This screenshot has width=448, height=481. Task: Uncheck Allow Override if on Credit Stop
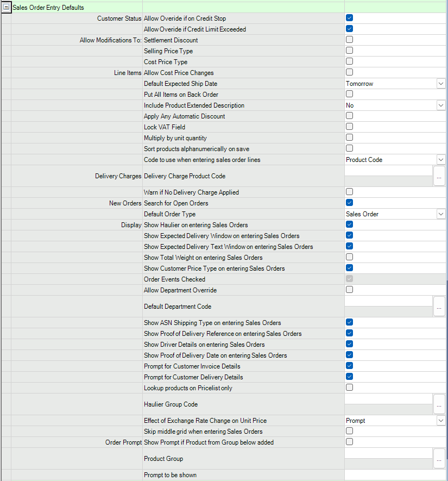[350, 18]
